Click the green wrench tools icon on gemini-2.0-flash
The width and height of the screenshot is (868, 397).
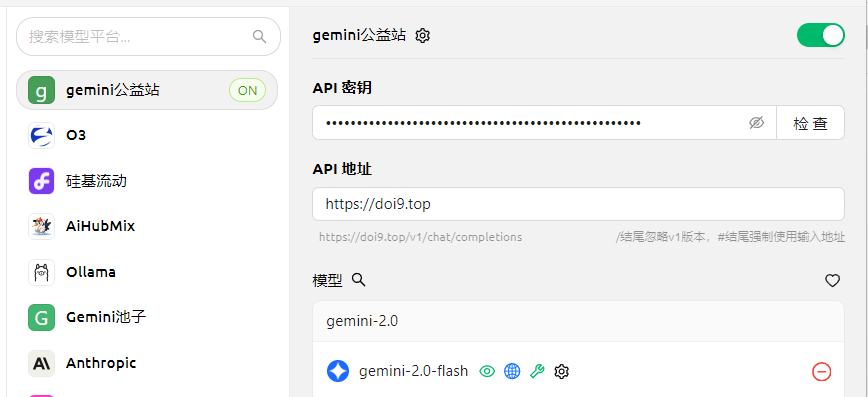pyautogui.click(x=537, y=372)
